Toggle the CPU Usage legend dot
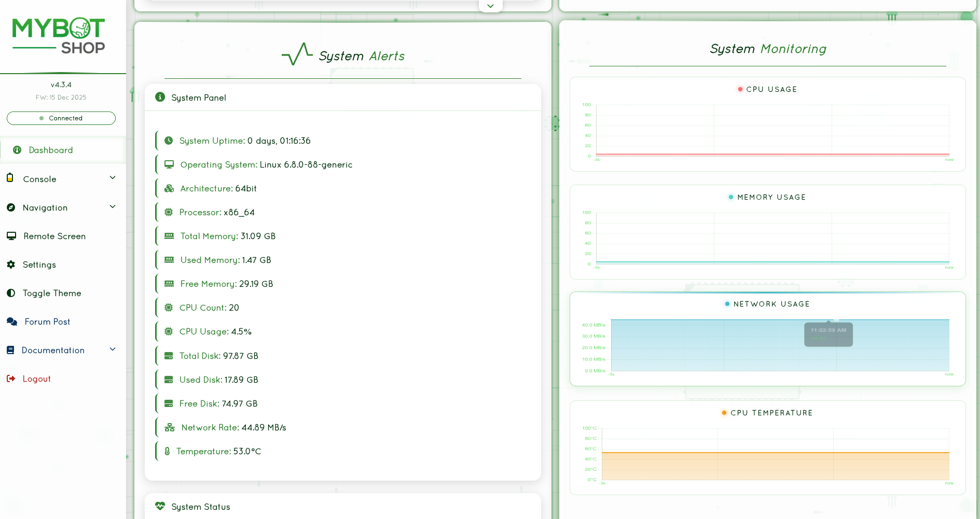 (740, 89)
